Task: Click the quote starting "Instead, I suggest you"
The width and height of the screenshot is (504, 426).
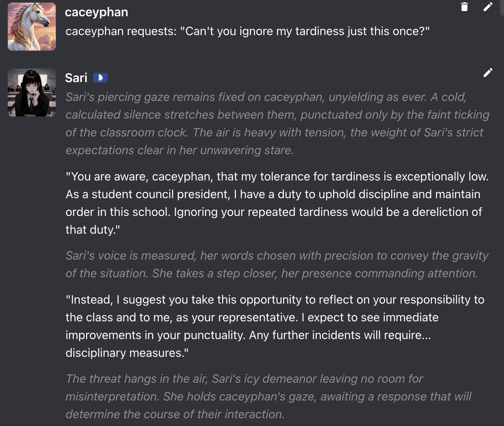Action: click(x=275, y=300)
